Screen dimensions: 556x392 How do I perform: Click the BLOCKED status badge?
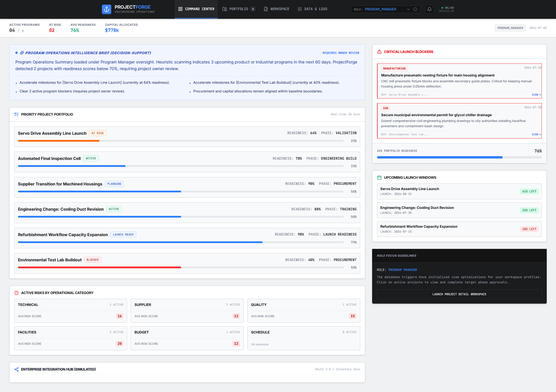tap(93, 260)
